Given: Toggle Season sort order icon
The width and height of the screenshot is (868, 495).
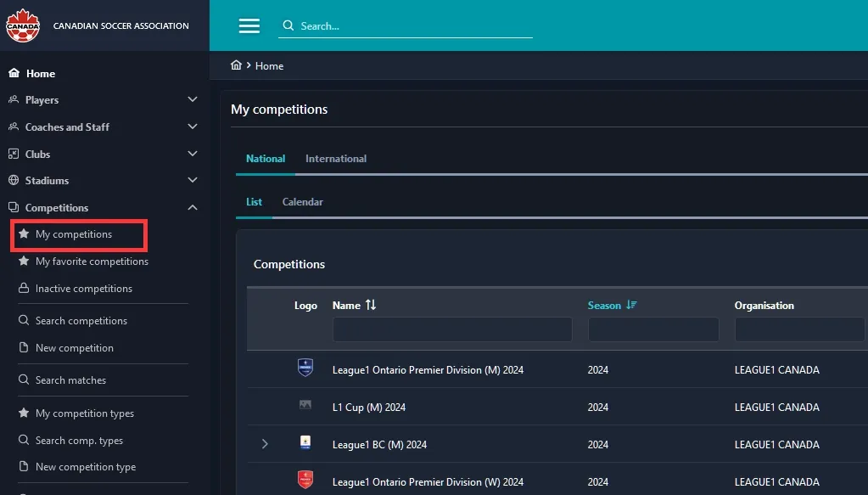Looking at the screenshot, I should [631, 305].
